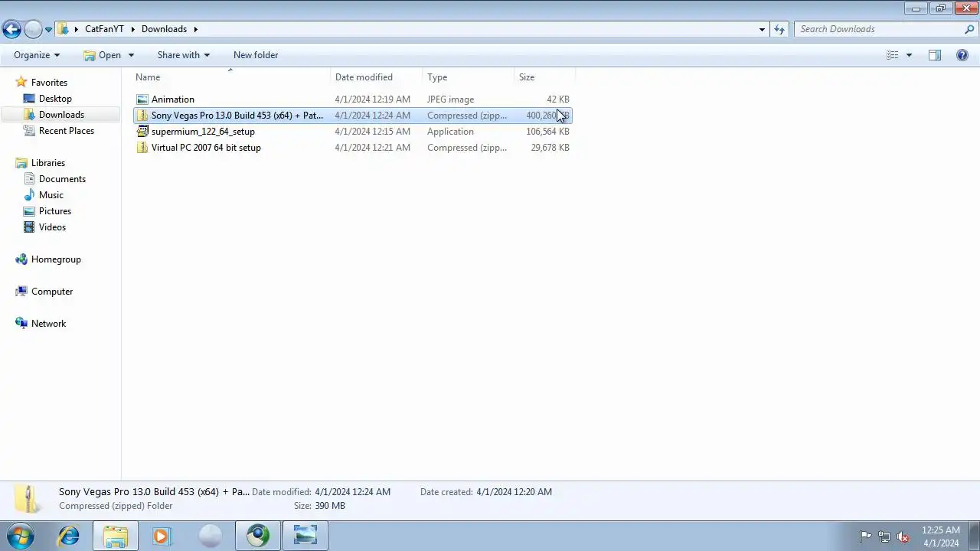Click the Open toolbar button

click(101, 55)
